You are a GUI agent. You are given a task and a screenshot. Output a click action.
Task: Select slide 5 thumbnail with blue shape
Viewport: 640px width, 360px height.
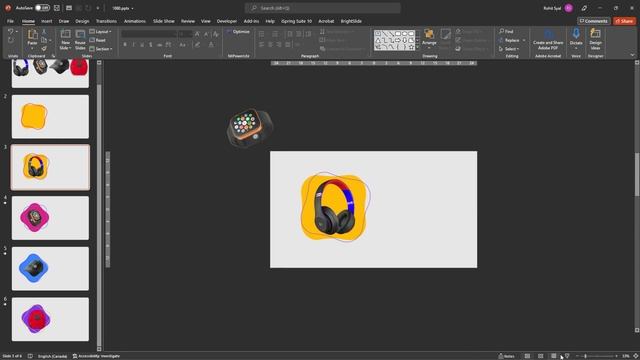50,269
